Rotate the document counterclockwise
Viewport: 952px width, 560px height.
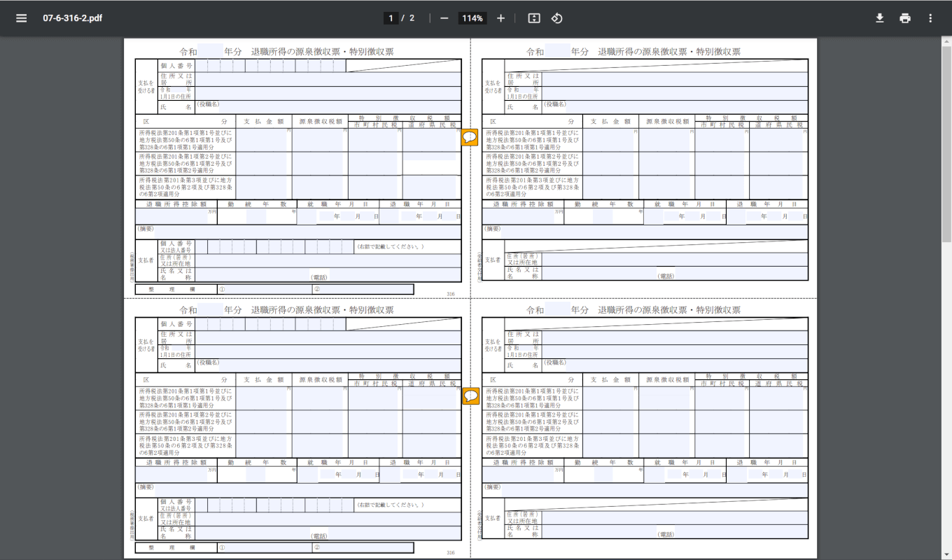click(556, 18)
